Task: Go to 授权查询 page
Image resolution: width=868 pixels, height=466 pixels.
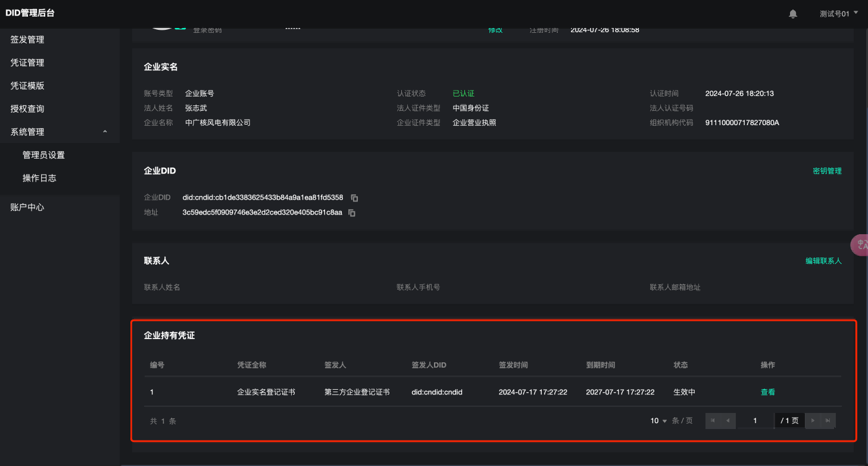Action: [x=27, y=109]
